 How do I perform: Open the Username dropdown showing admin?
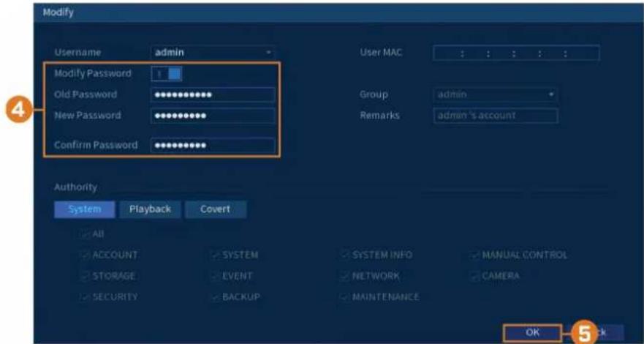(212, 53)
